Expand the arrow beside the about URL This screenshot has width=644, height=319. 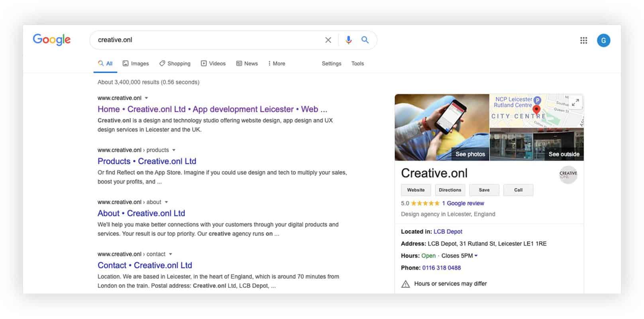166,202
